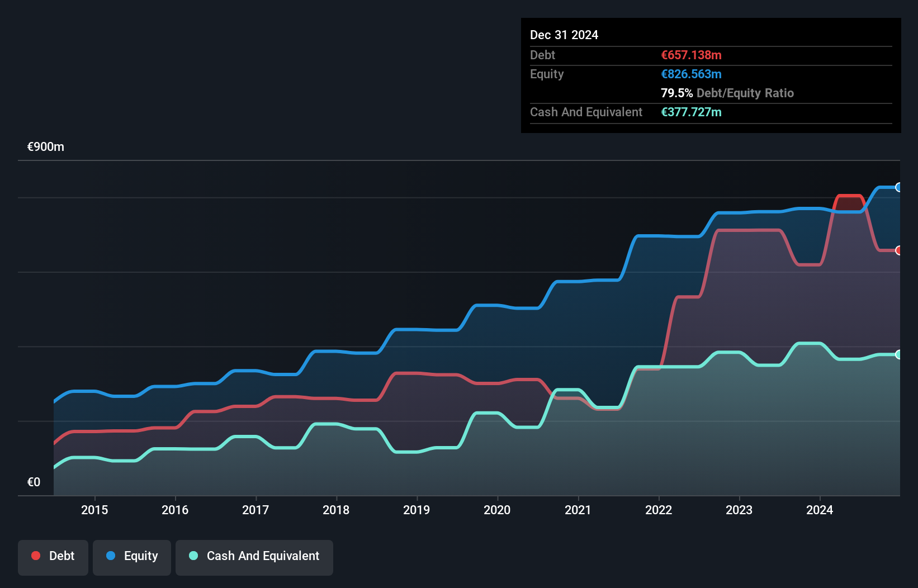918x588 pixels.
Task: Click the 2017 x-axis label
Action: click(255, 510)
